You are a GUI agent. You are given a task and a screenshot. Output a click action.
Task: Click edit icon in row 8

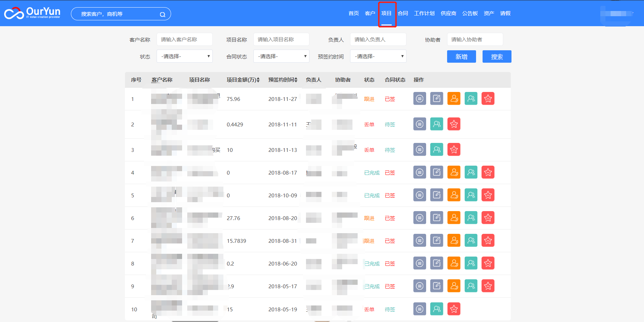click(x=437, y=263)
